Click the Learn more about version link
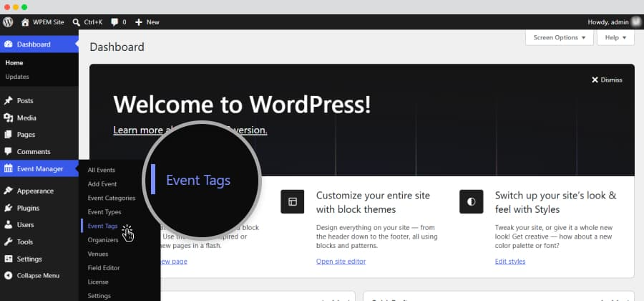This screenshot has height=301, width=644. tap(190, 130)
